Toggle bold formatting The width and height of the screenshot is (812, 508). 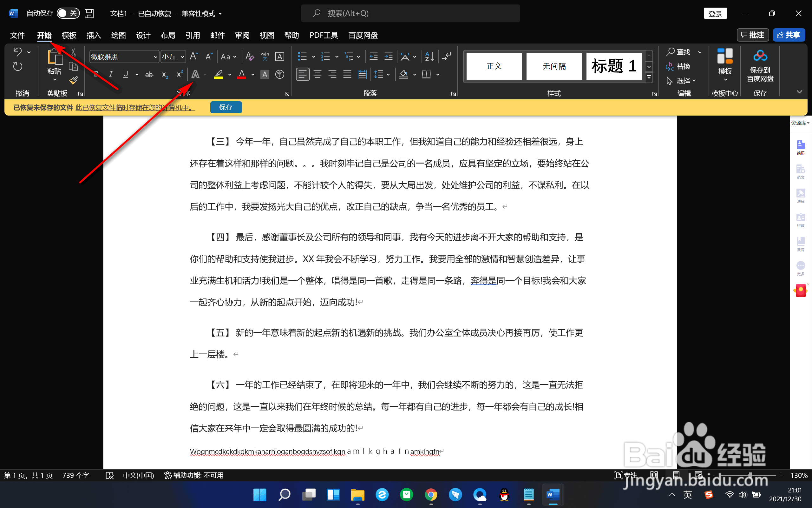(x=96, y=74)
